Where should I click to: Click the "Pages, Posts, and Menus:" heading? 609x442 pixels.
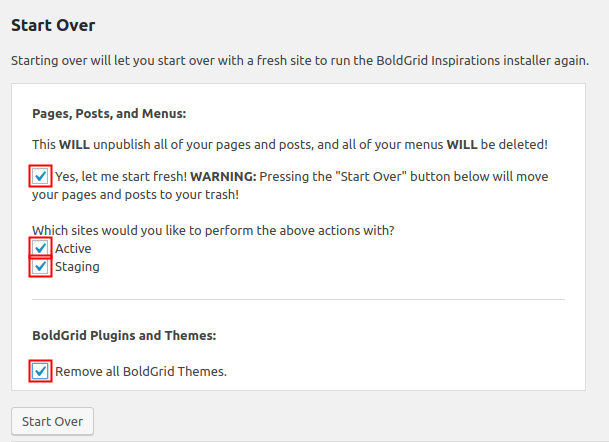coord(110,113)
